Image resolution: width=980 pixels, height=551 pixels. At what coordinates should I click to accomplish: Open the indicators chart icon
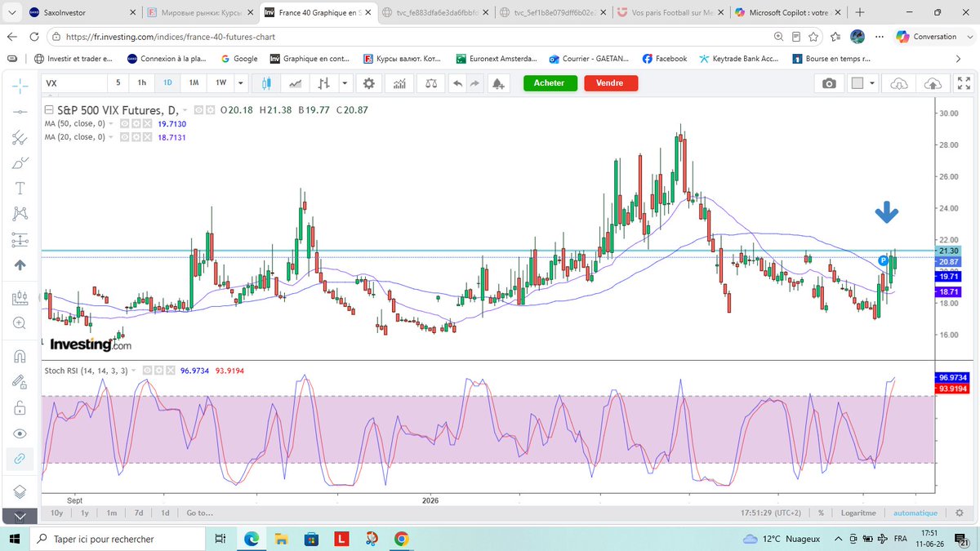pyautogui.click(x=399, y=83)
